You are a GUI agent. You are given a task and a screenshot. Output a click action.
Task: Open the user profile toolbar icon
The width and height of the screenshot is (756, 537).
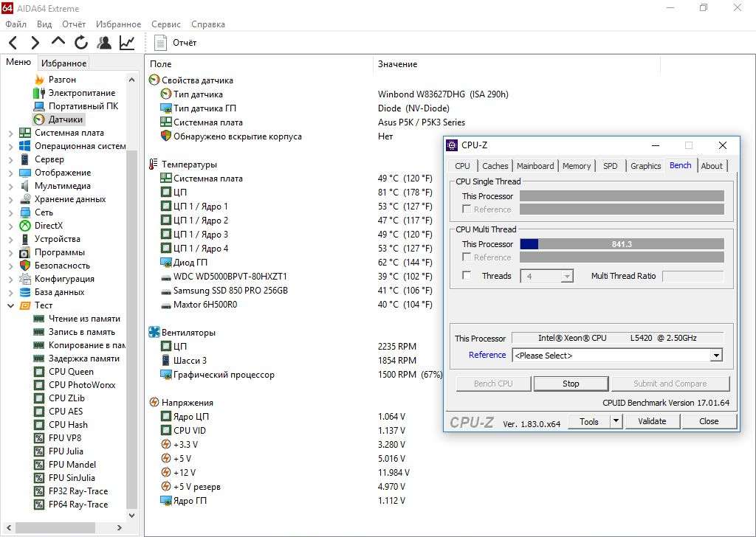[x=103, y=43]
